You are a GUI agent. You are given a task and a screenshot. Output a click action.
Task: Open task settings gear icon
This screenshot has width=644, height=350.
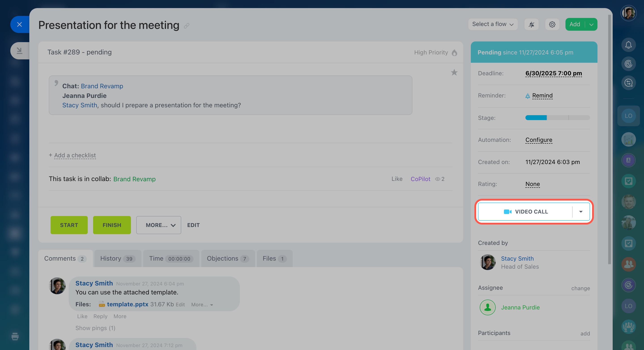tap(552, 24)
